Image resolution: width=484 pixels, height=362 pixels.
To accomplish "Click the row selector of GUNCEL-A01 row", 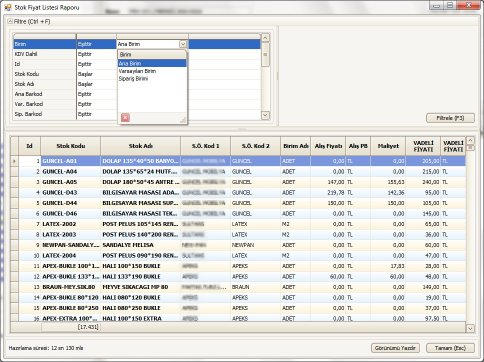I will [x=14, y=161].
